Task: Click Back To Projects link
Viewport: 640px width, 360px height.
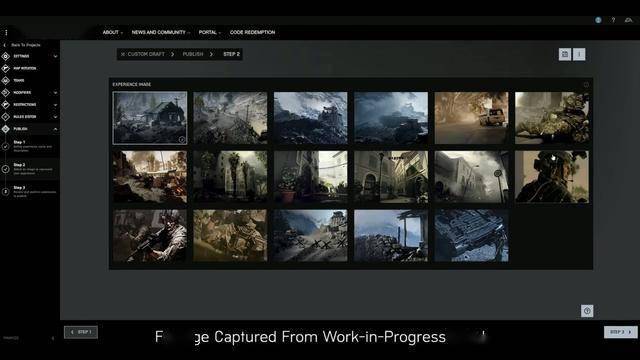Action: point(25,45)
